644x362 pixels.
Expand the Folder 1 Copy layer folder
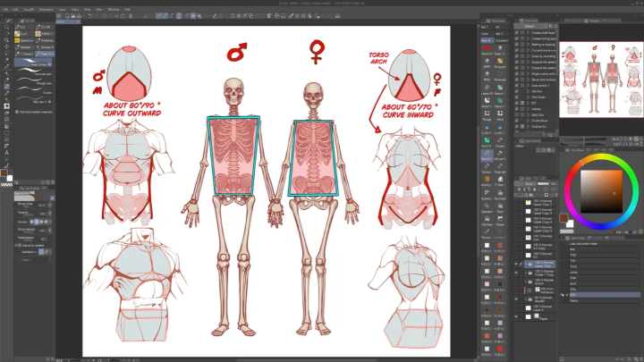[526, 273]
